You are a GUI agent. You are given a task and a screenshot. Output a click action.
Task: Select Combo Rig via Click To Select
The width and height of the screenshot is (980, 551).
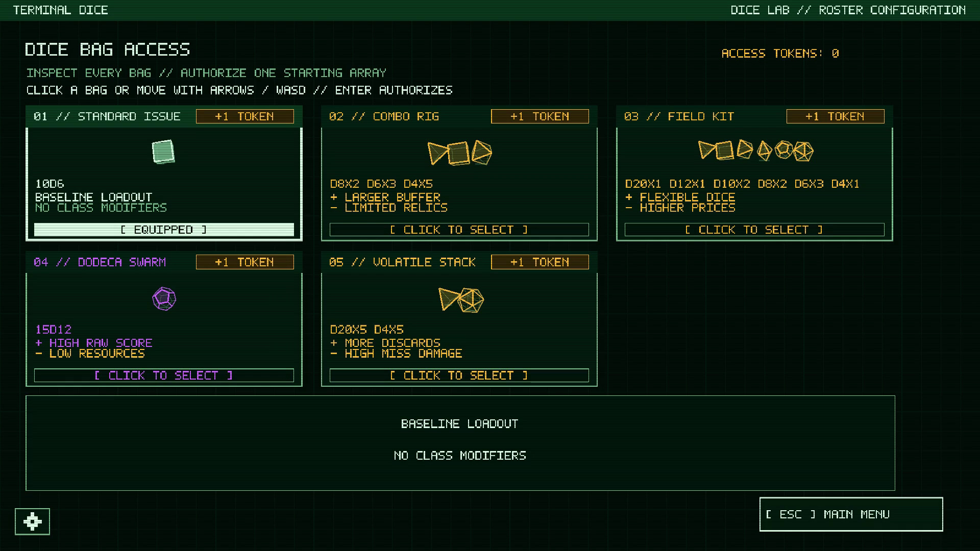[x=459, y=230]
